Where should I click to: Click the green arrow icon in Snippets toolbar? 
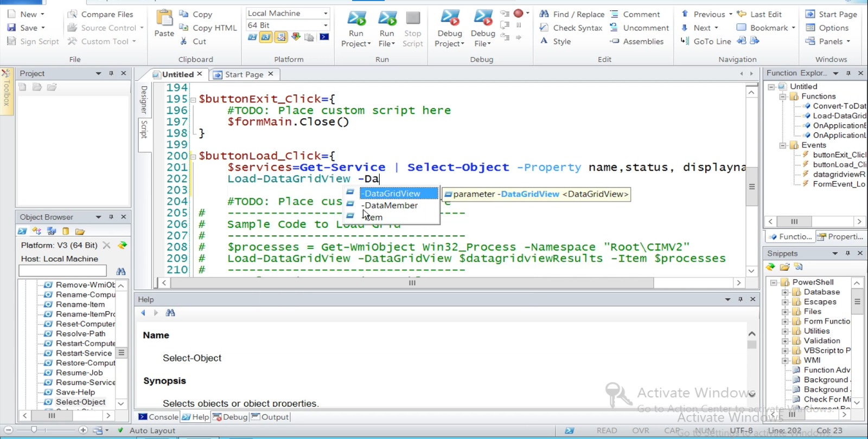(770, 267)
